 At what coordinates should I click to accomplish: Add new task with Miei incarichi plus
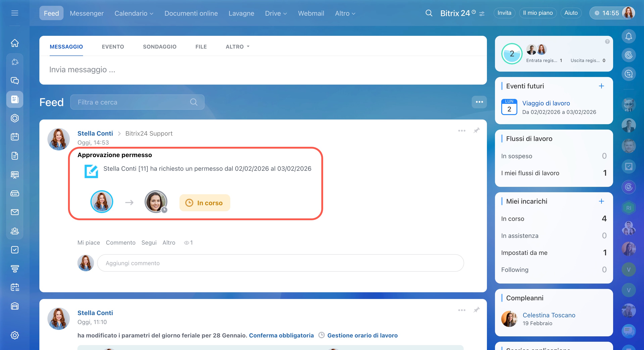[601, 201]
